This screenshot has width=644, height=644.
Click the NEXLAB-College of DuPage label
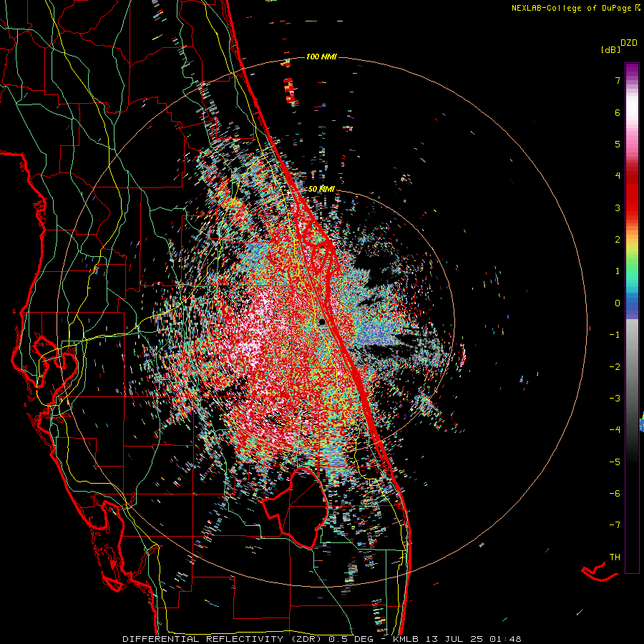click(x=572, y=8)
